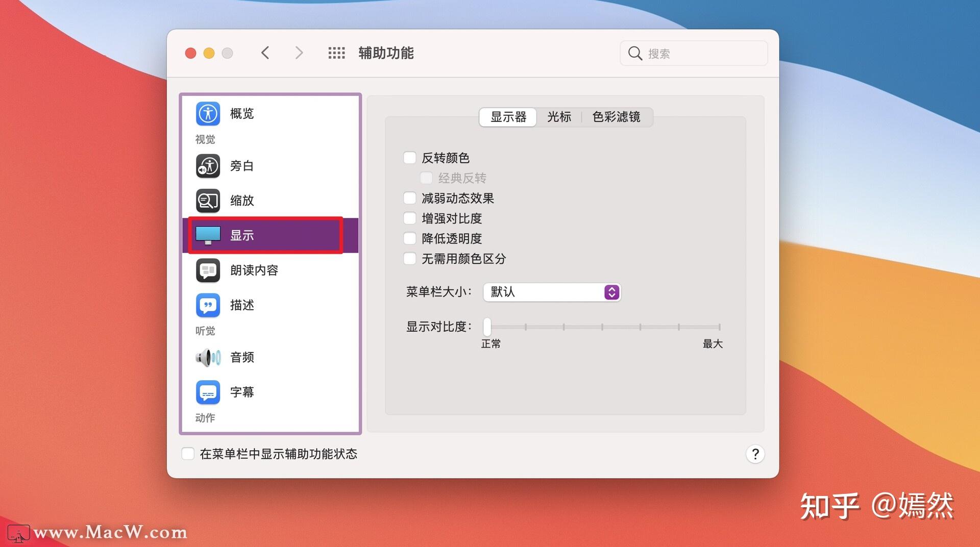Open the 概览 overview icon
This screenshot has width=980, height=547.
click(x=208, y=113)
